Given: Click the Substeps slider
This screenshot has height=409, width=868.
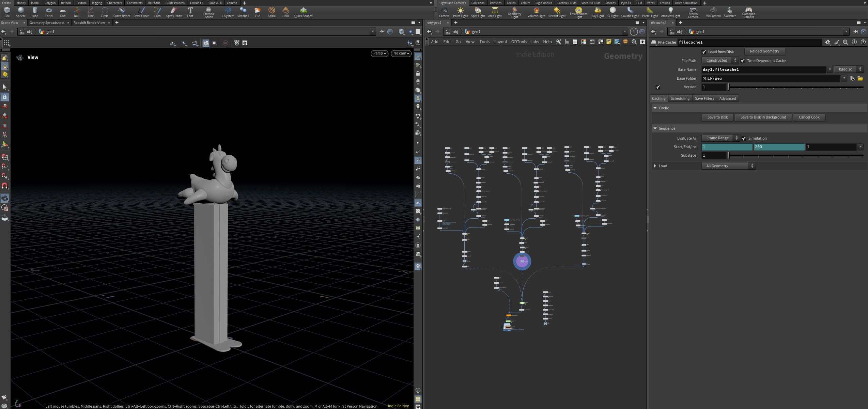Looking at the screenshot, I should pos(796,156).
